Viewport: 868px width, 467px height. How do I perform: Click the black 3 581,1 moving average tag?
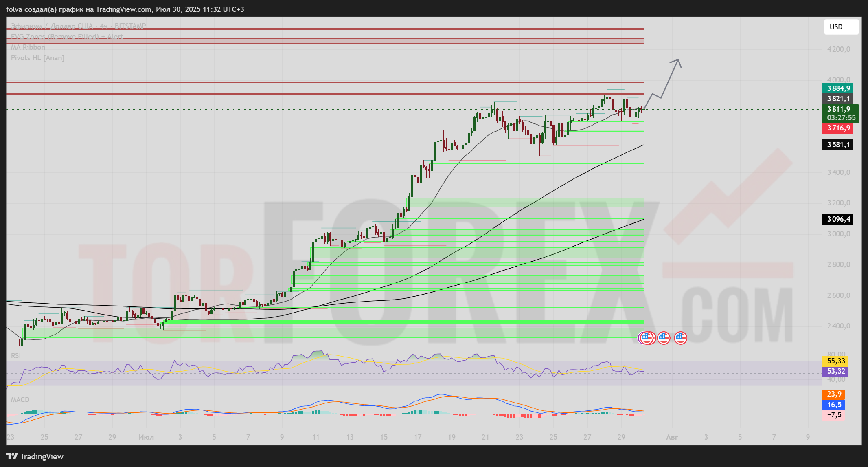(x=838, y=145)
